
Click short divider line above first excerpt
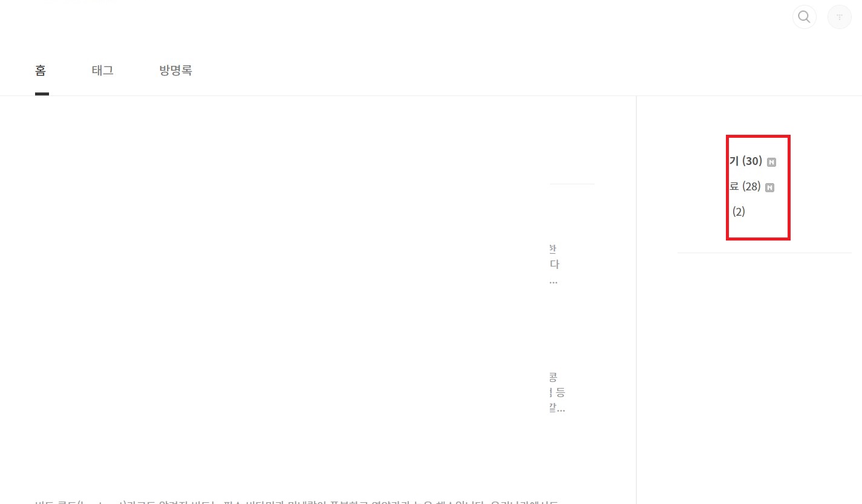click(572, 184)
